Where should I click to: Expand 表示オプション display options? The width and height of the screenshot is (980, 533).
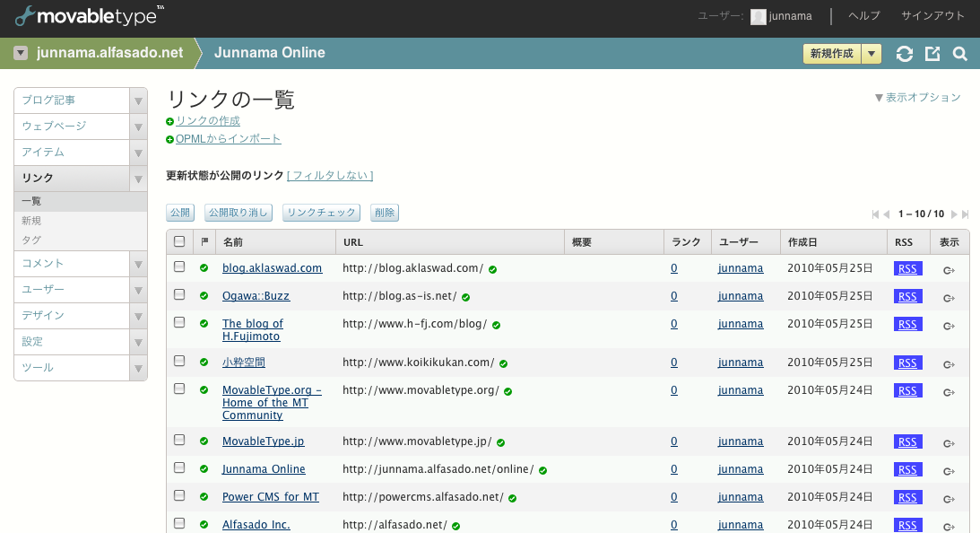(917, 98)
